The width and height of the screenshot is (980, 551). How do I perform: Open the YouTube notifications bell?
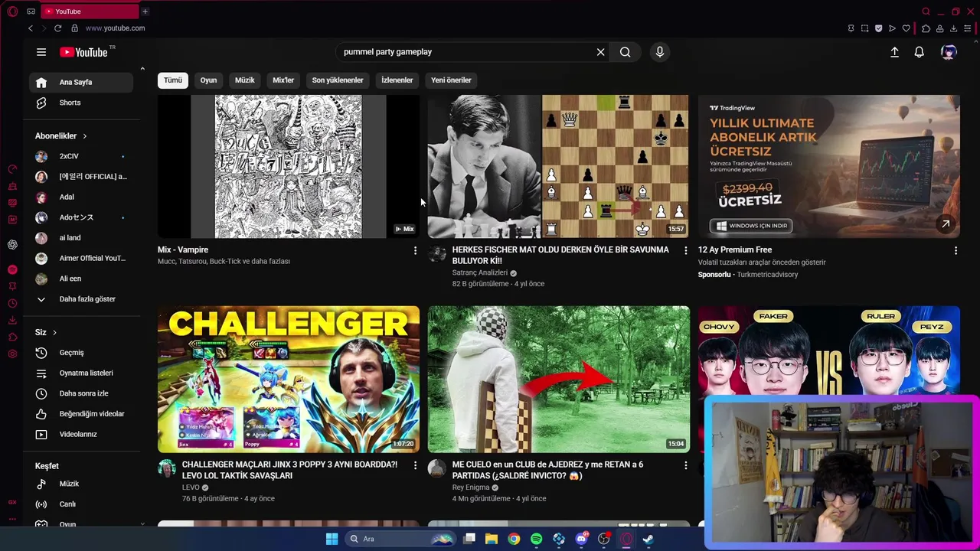tap(920, 52)
